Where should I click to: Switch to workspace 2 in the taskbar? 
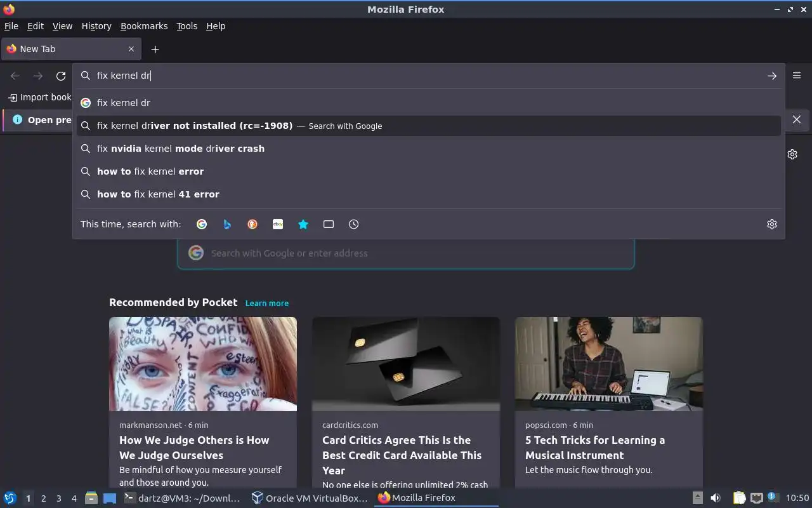click(x=43, y=498)
